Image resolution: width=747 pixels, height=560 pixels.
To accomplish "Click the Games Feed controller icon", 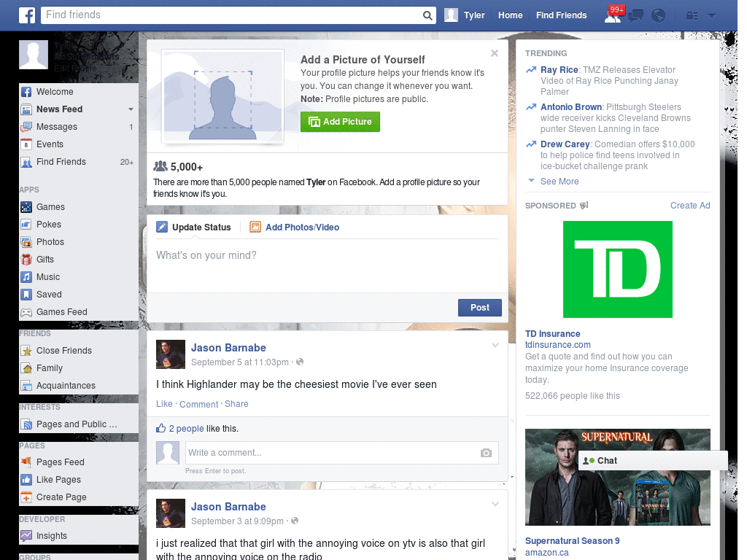I will 26,312.
